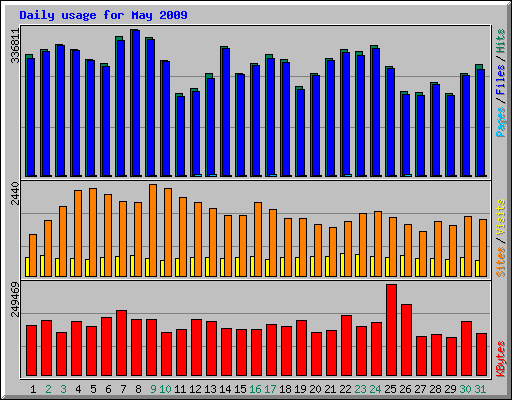Click day label 8 on the x-axis
This screenshot has height=400, width=512.
pyautogui.click(x=138, y=389)
